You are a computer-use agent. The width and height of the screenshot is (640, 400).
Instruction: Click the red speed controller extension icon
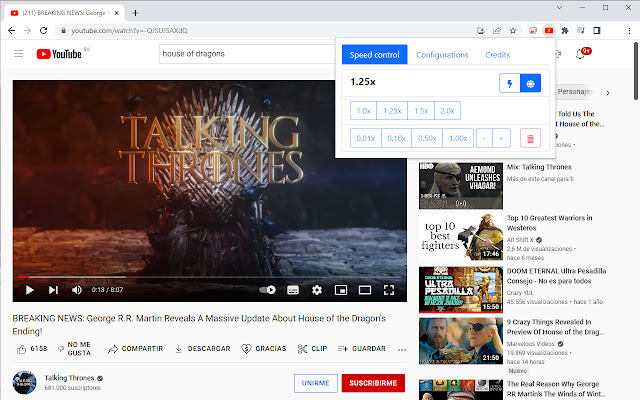549,31
